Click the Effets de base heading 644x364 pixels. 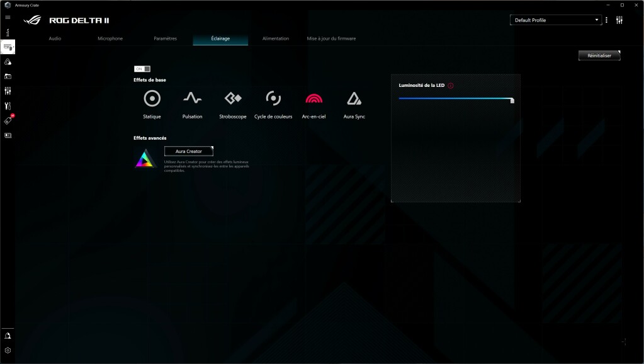point(149,80)
